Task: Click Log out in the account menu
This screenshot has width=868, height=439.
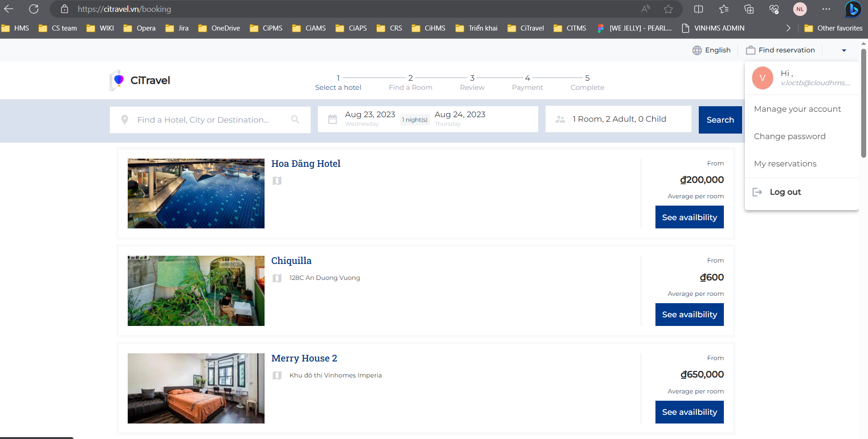Action: tap(785, 192)
